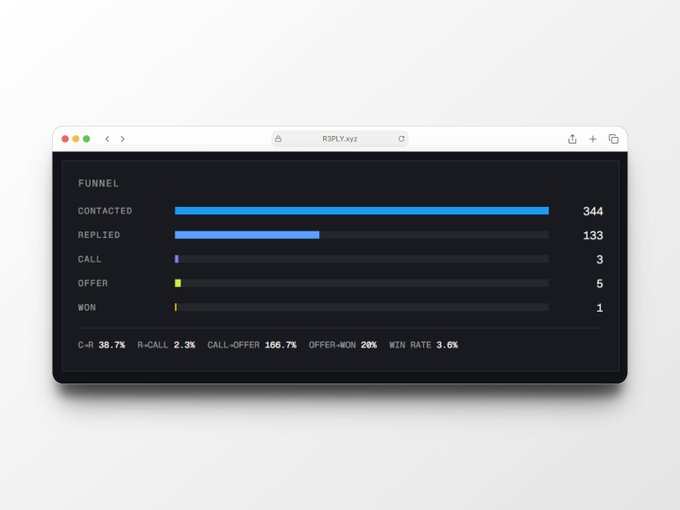The width and height of the screenshot is (680, 510).
Task: Select the REPLIED funnel bar
Action: [x=247, y=235]
